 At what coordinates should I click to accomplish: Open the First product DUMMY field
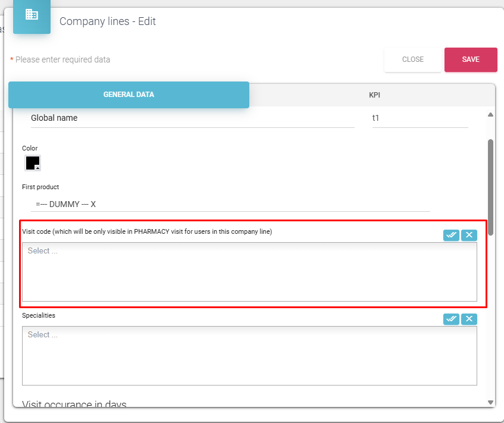click(230, 204)
